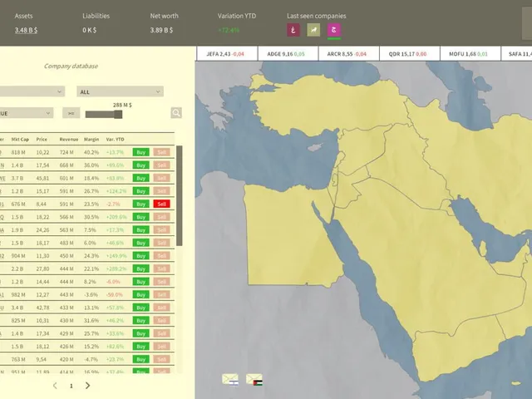The image size is (532, 399).
Task: Click the -59.0% variation cell
Action: click(x=115, y=294)
